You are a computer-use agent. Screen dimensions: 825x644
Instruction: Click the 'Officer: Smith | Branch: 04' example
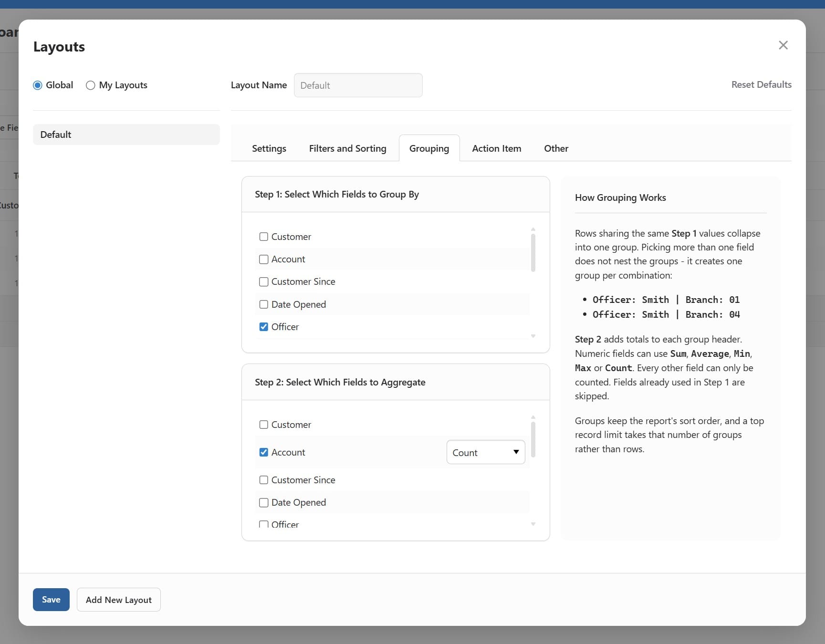pyautogui.click(x=666, y=314)
